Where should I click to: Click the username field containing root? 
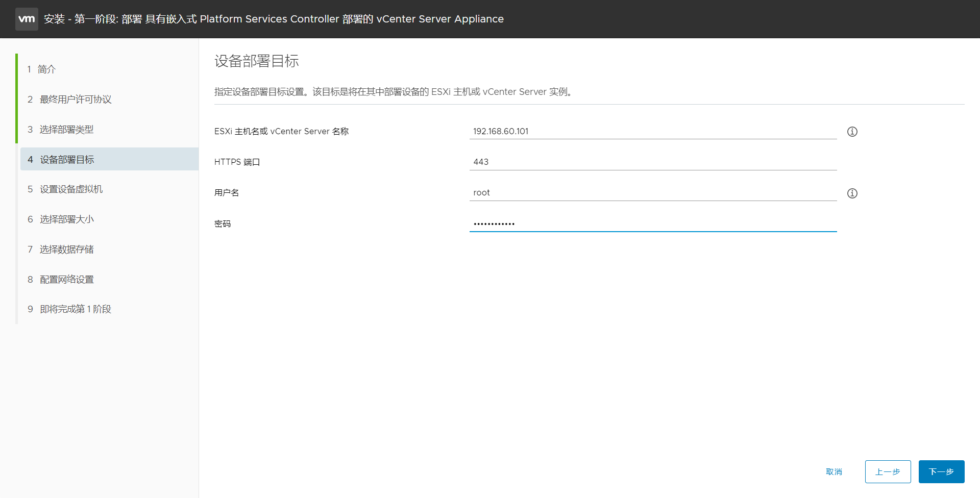point(653,192)
